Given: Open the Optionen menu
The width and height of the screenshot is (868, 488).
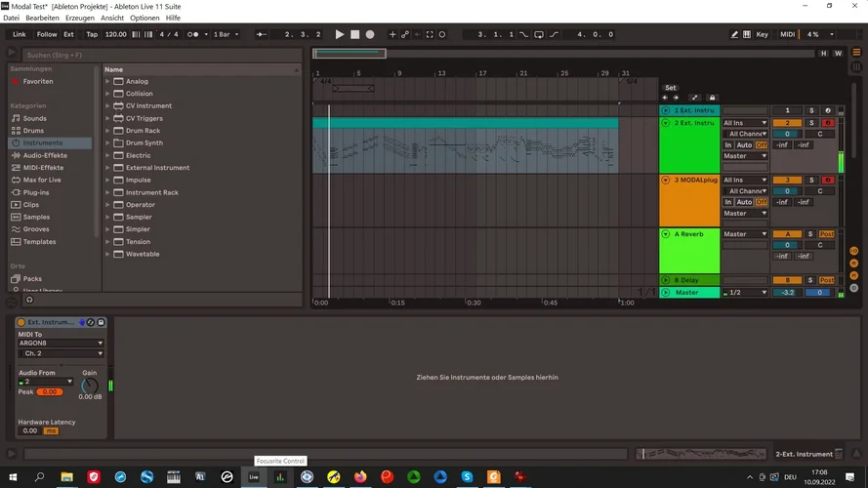Looking at the screenshot, I should point(145,18).
